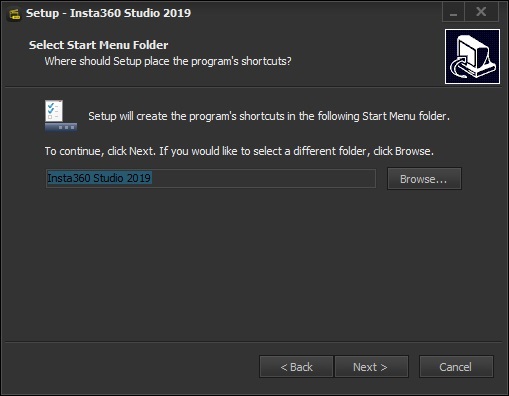Click the Insta360 setup title bar icon

(14, 14)
